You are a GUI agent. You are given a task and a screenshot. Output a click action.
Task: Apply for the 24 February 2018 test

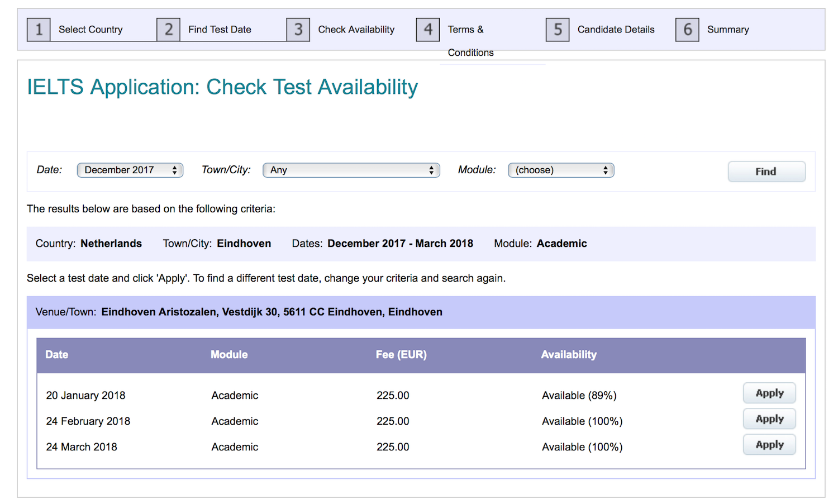(769, 419)
